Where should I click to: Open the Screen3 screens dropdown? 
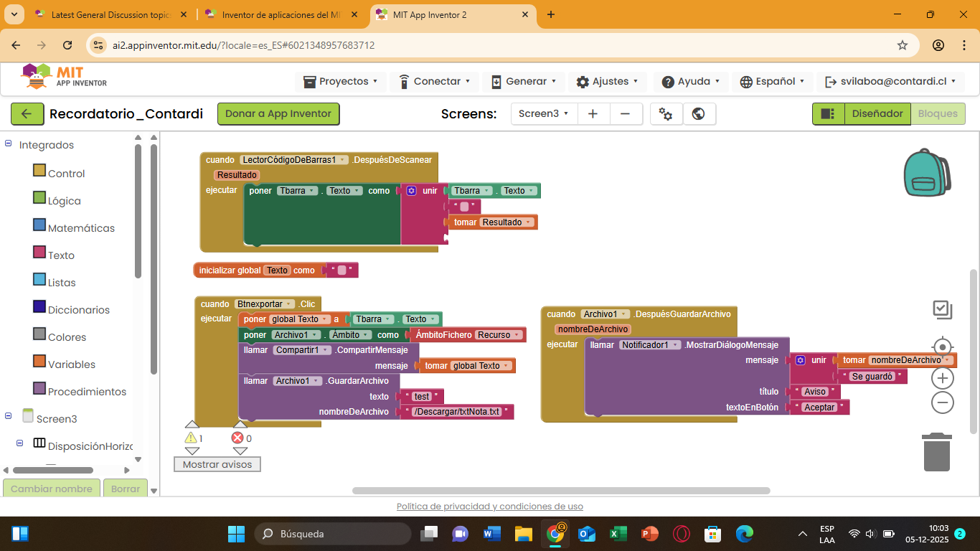click(x=543, y=114)
